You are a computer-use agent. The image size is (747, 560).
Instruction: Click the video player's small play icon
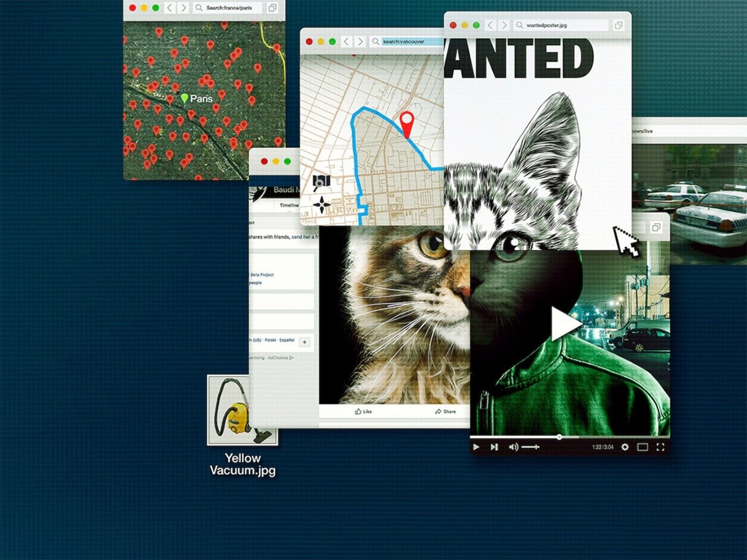(476, 447)
